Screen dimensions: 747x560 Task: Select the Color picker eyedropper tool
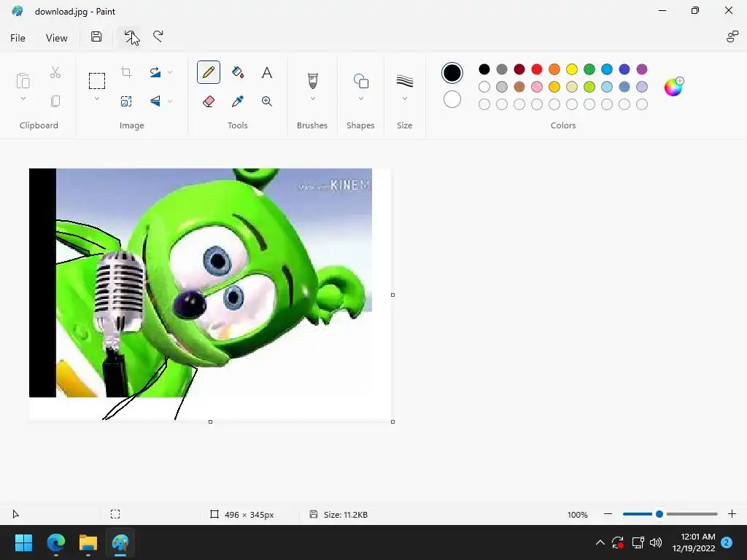238,101
